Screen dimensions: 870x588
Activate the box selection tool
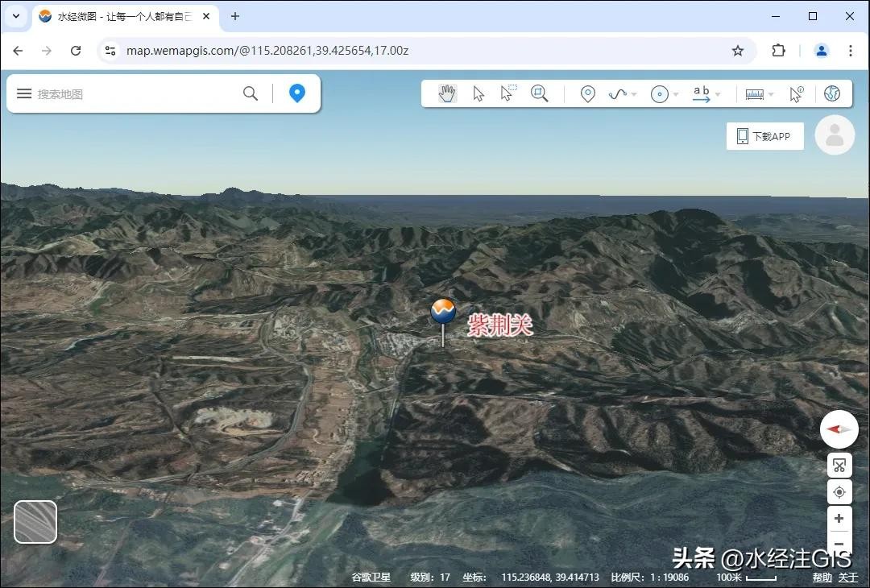pyautogui.click(x=507, y=93)
